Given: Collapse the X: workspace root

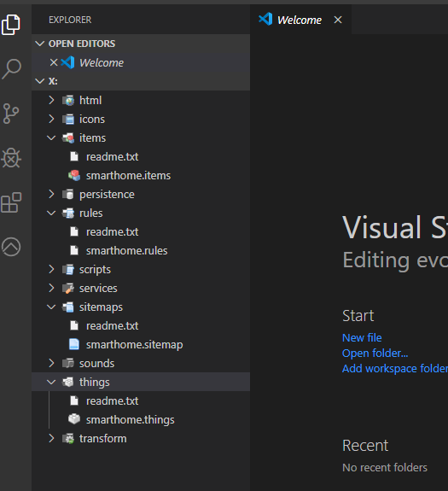Looking at the screenshot, I should tap(40, 81).
